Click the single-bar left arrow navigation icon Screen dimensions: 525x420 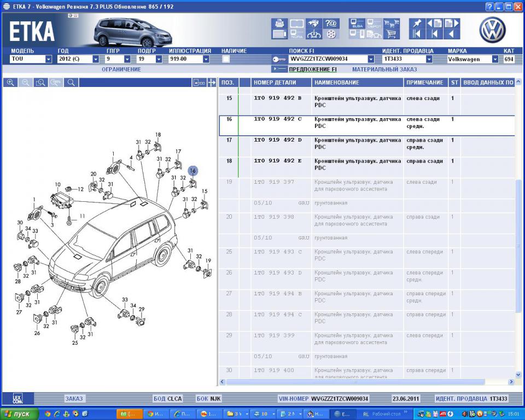[434, 34]
